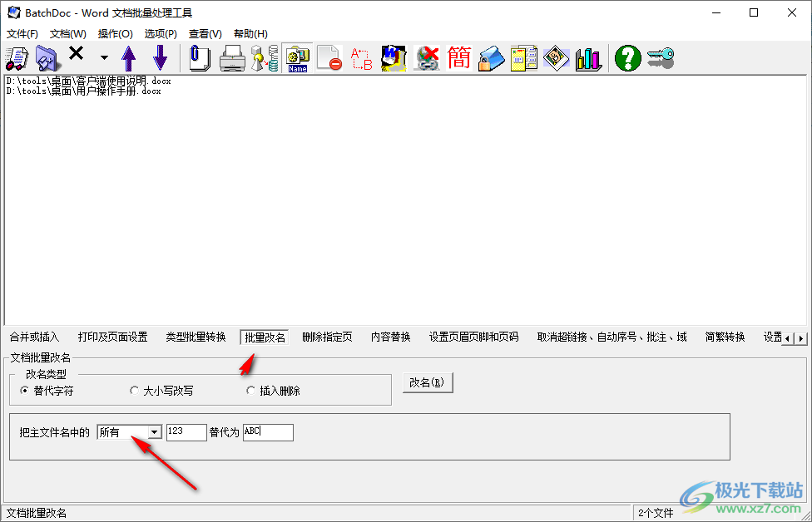Open the 文件(F) menu
This screenshot has width=812, height=522.
pyautogui.click(x=22, y=33)
